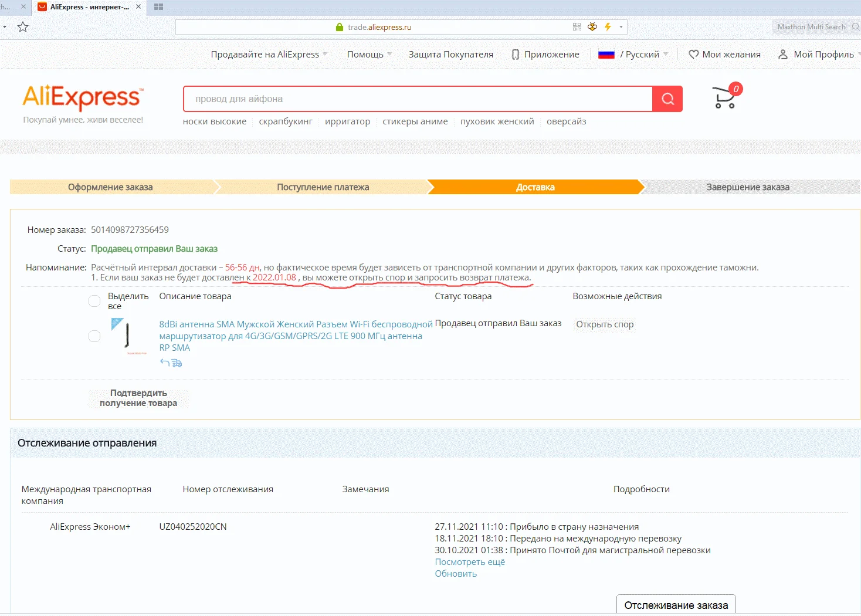Image resolution: width=861 pixels, height=616 pixels.
Task: Click suggested search 'оверсайз'
Action: coord(567,121)
